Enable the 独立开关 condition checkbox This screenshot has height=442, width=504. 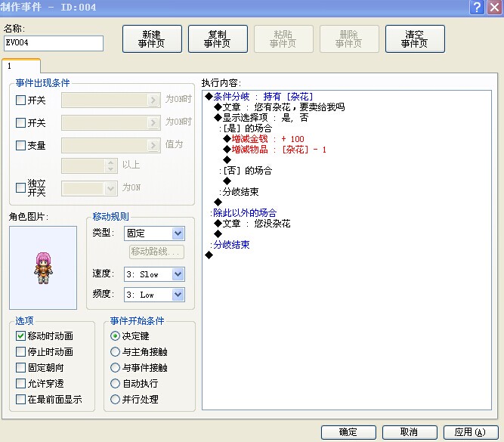click(x=20, y=187)
